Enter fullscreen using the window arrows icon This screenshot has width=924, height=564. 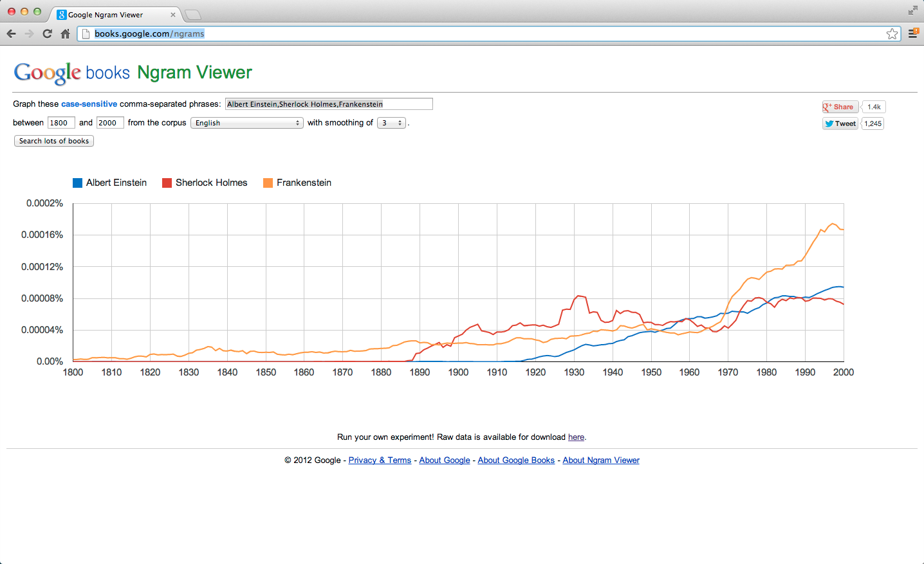pyautogui.click(x=912, y=10)
